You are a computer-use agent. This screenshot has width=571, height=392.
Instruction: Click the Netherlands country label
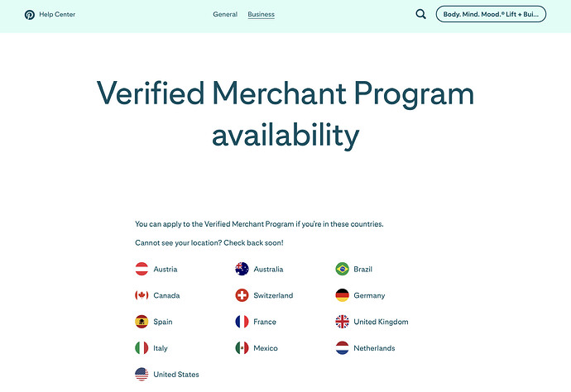(374, 348)
